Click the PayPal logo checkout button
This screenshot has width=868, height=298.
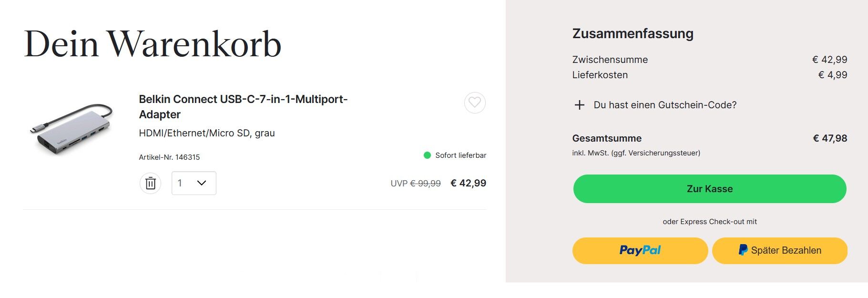tap(640, 250)
